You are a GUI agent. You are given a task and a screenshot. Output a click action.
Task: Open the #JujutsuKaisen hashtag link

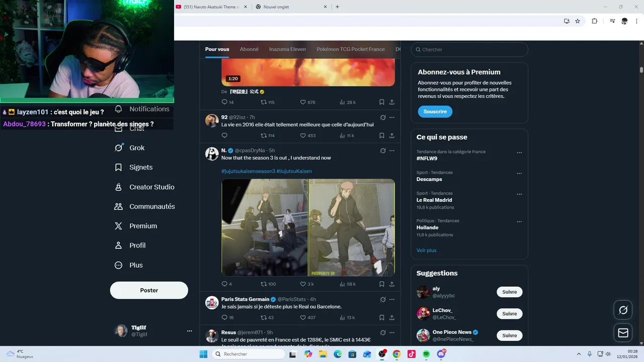294,171
